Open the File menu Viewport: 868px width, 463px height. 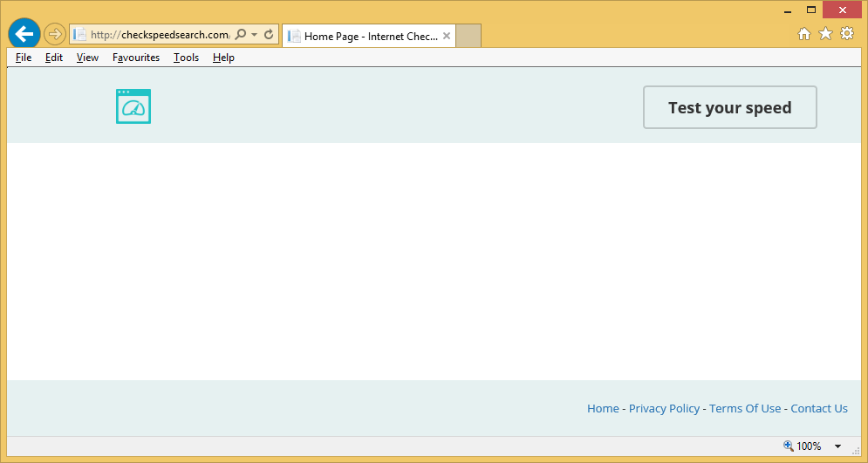pyautogui.click(x=24, y=58)
